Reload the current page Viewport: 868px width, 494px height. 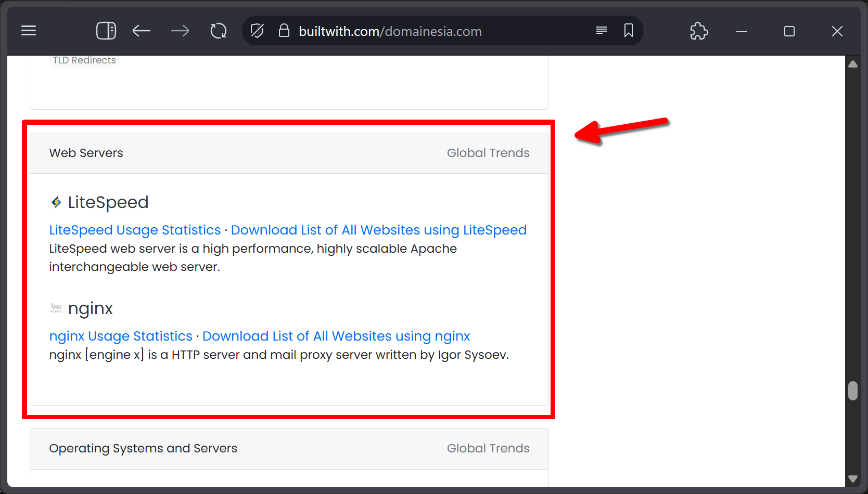[x=219, y=31]
